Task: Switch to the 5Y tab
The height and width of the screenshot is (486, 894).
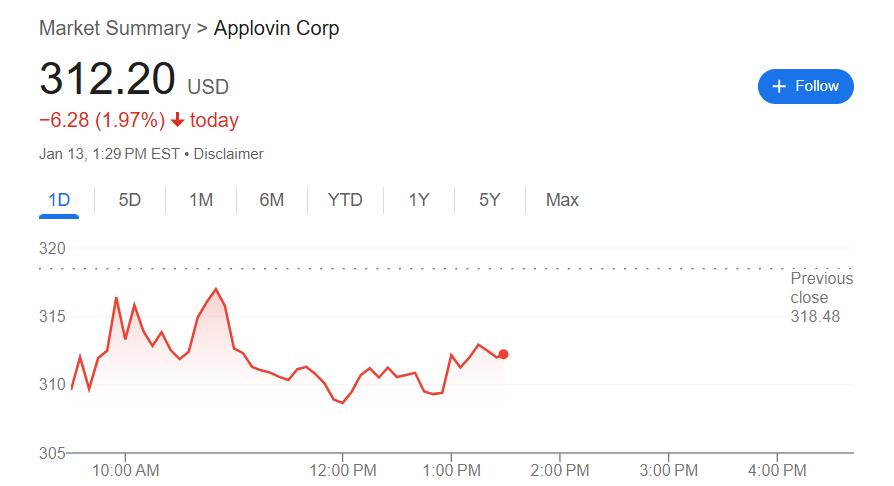Action: [x=489, y=200]
